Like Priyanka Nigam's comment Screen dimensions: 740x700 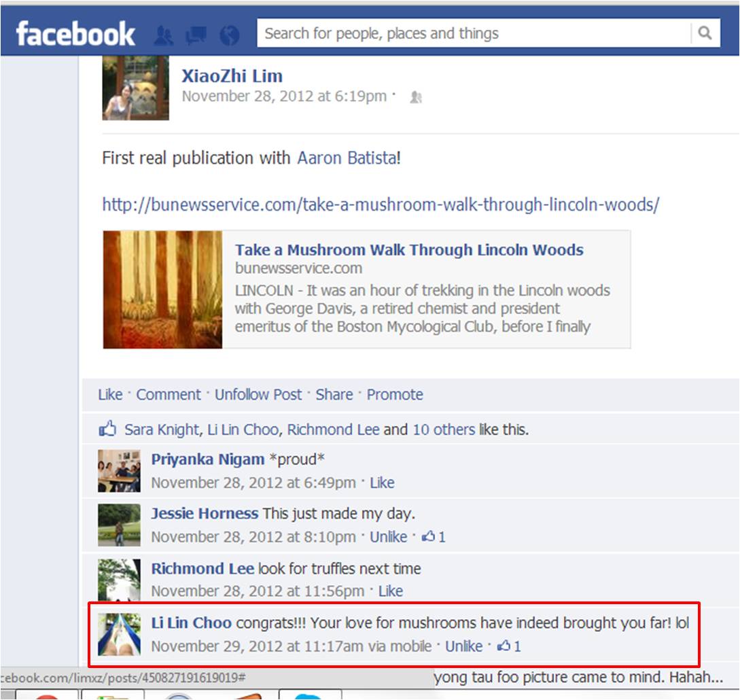[x=382, y=483]
